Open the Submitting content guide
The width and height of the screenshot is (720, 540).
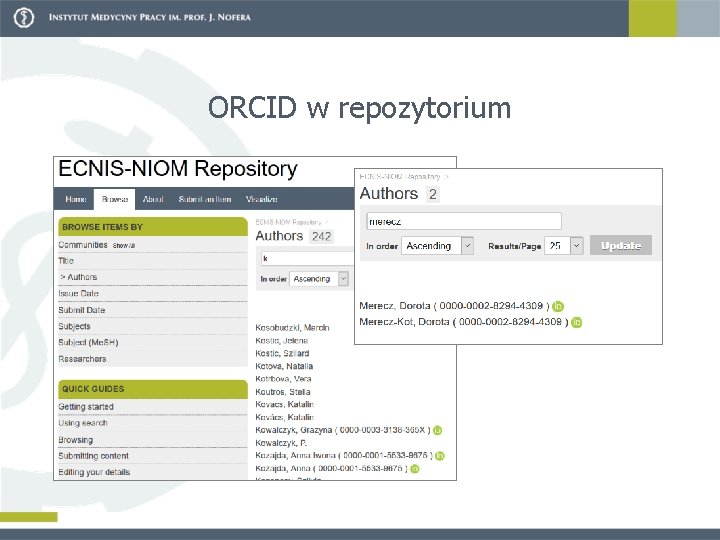pyautogui.click(x=94, y=456)
